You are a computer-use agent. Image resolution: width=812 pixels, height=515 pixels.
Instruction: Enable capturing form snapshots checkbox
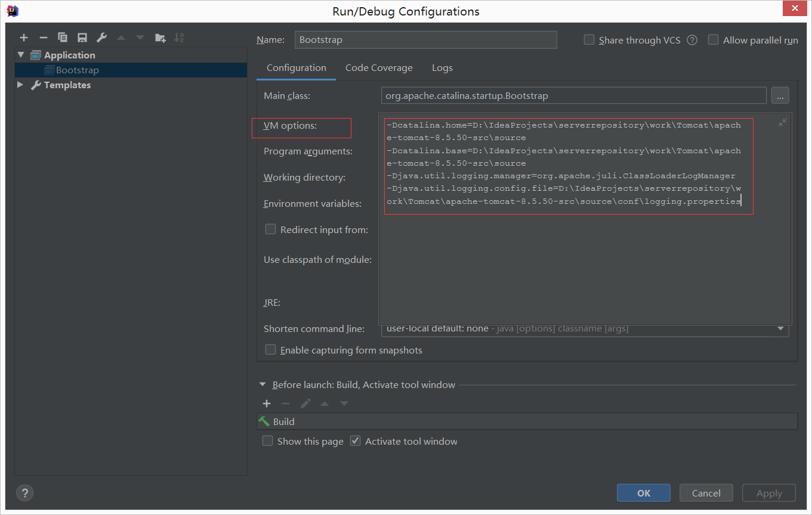click(270, 350)
